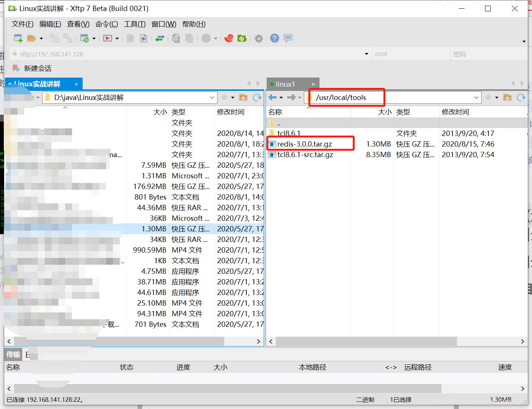
Task: Click the transfer list horizontal scrollbar
Action: (227, 389)
